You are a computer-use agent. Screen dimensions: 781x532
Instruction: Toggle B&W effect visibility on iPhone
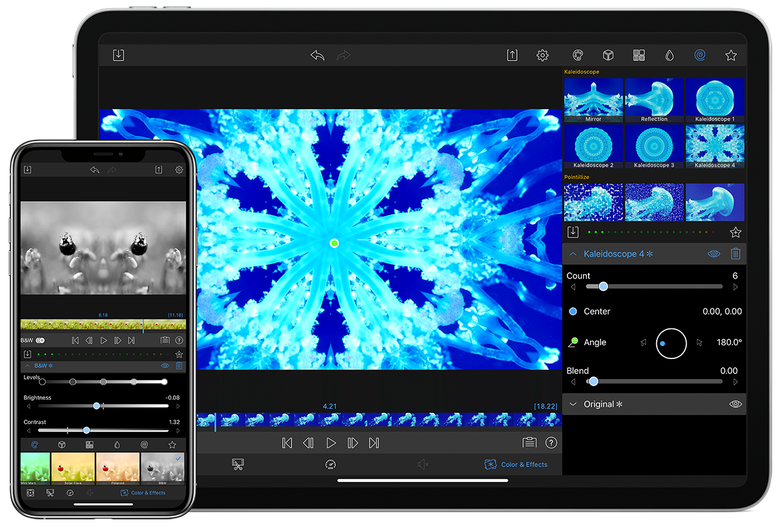(x=165, y=366)
